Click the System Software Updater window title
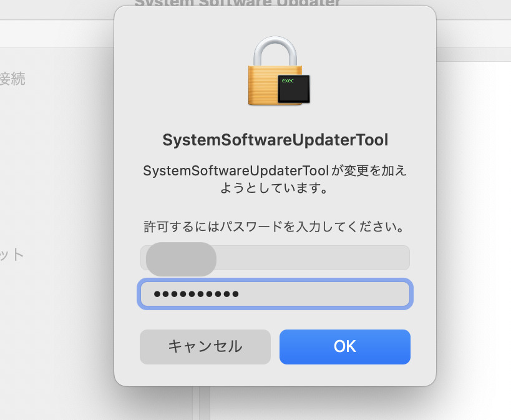511x420 pixels. pyautogui.click(x=238, y=3)
